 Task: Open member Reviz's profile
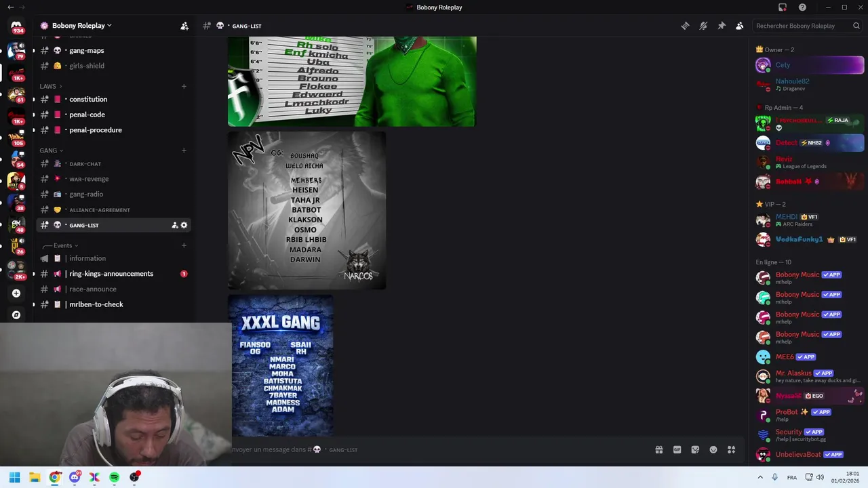[810, 162]
